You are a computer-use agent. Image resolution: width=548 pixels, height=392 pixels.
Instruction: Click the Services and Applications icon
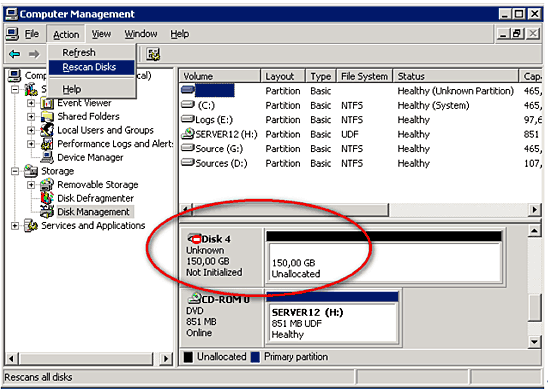[31, 226]
